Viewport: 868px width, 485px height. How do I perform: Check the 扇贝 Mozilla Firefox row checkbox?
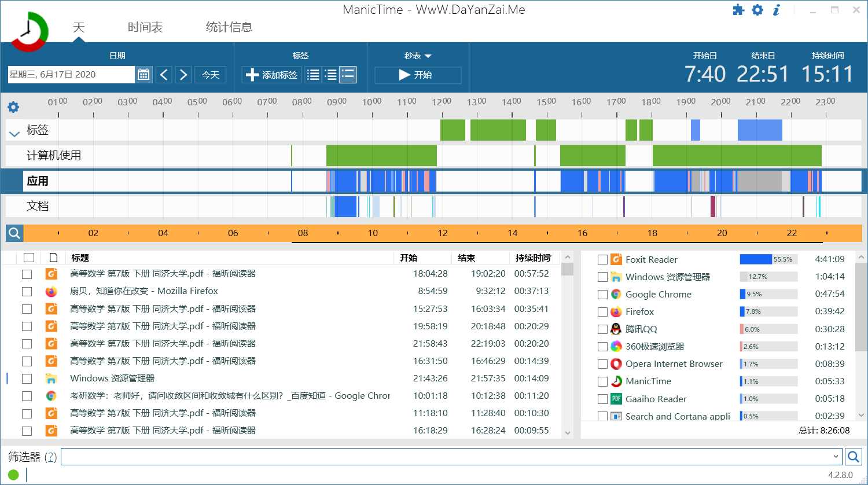tap(27, 291)
